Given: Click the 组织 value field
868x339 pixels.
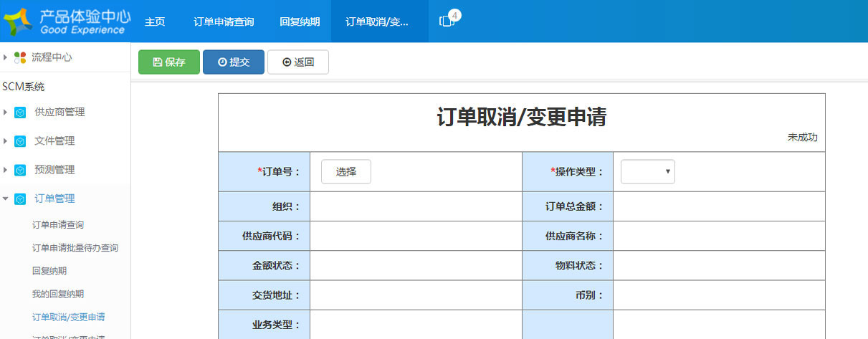Looking at the screenshot, I should 416,206.
